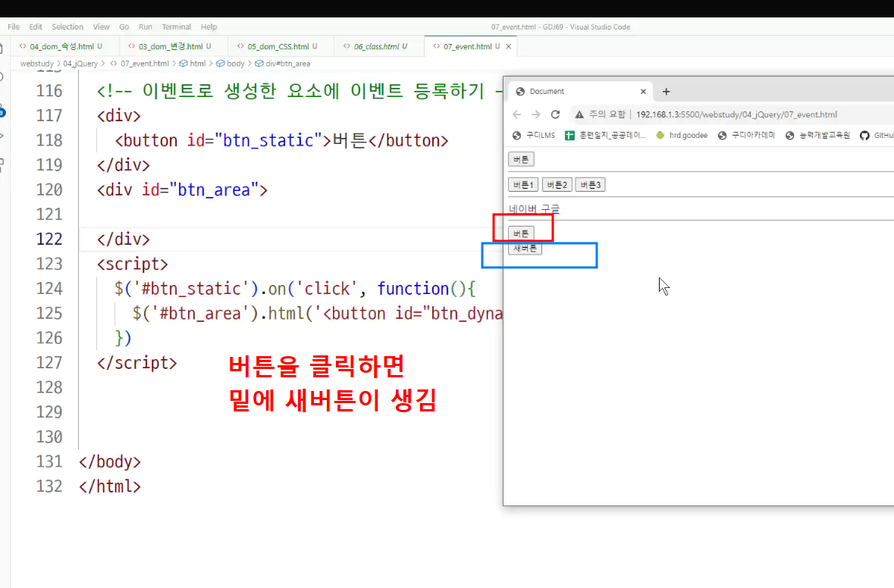Click line number 132 in the gutter
This screenshot has width=894, height=588.
49,486
